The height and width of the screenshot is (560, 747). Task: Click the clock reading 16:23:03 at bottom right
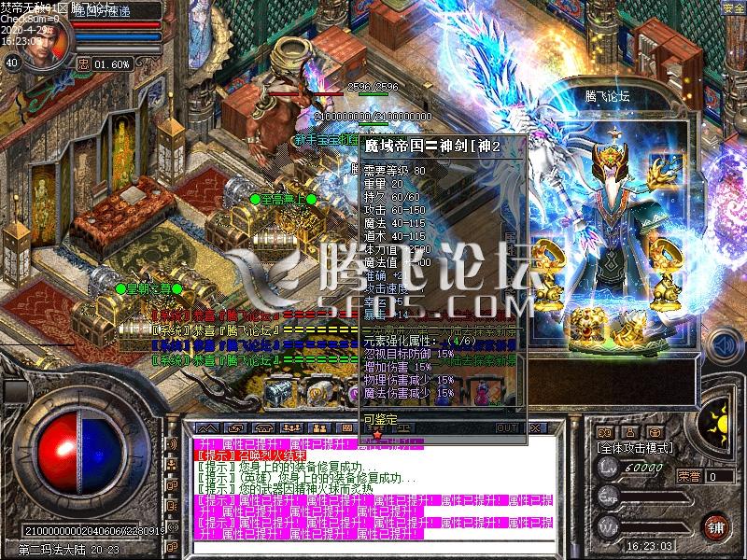pyautogui.click(x=648, y=546)
